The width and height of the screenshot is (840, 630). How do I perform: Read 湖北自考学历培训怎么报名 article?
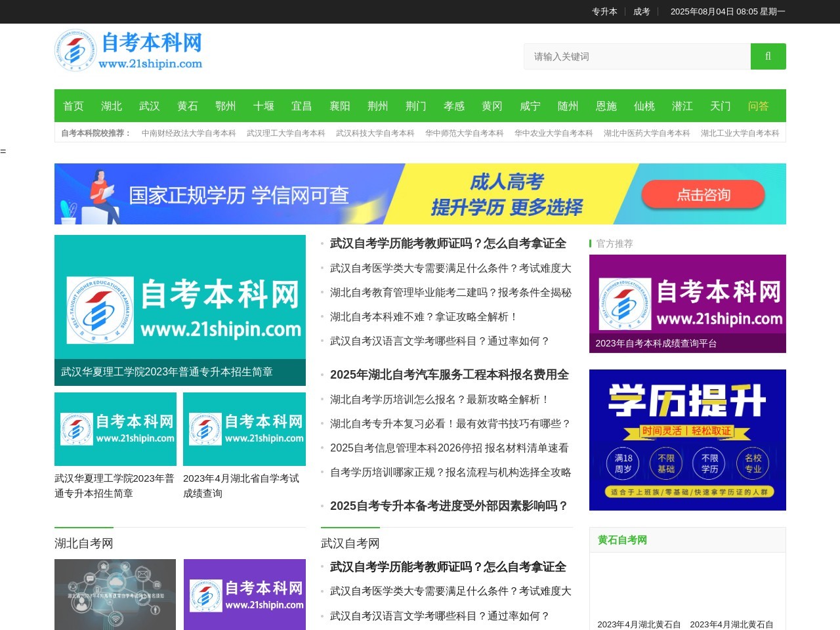click(440, 400)
